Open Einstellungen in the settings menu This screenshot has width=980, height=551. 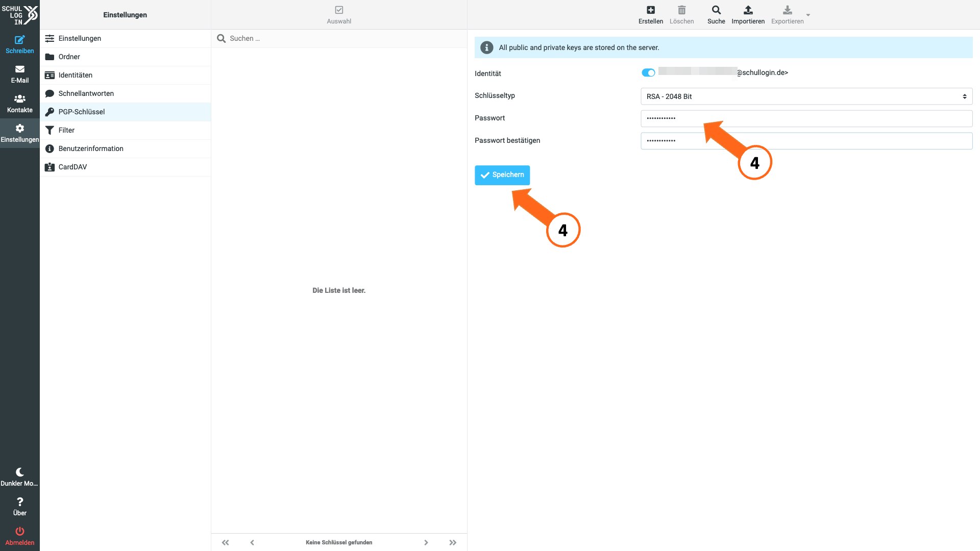pyautogui.click(x=125, y=38)
